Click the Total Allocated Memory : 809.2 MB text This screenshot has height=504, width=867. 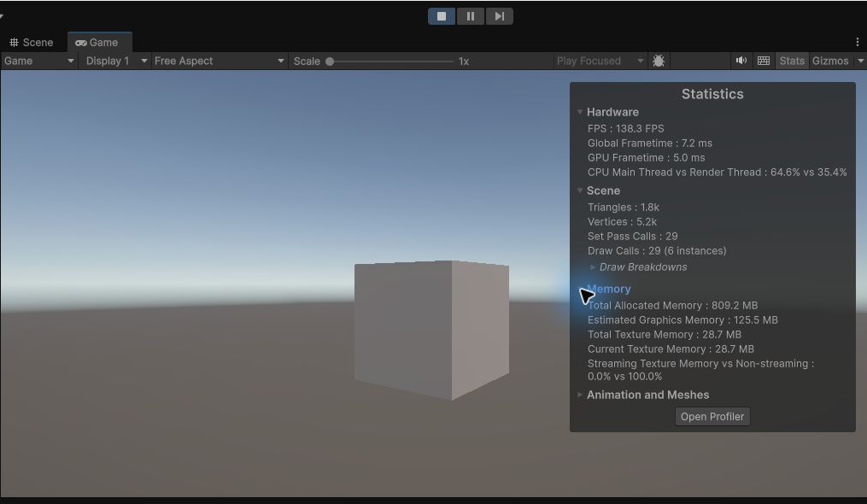(x=672, y=305)
